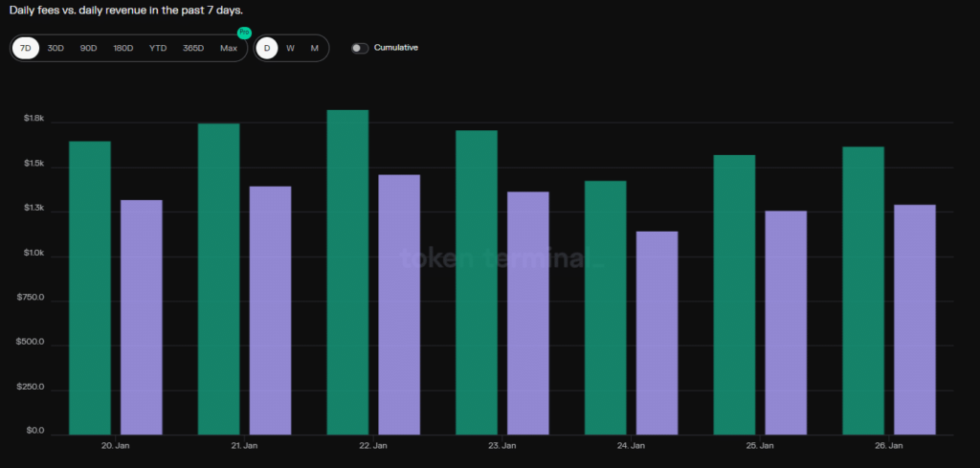
Task: Switch to the 30D time range
Action: (56, 48)
